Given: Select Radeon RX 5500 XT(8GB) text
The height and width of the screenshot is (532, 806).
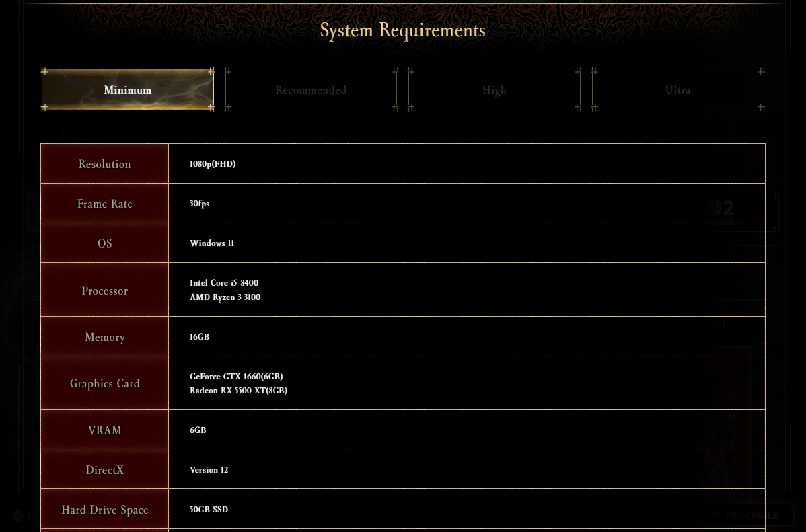Looking at the screenshot, I should [x=239, y=391].
